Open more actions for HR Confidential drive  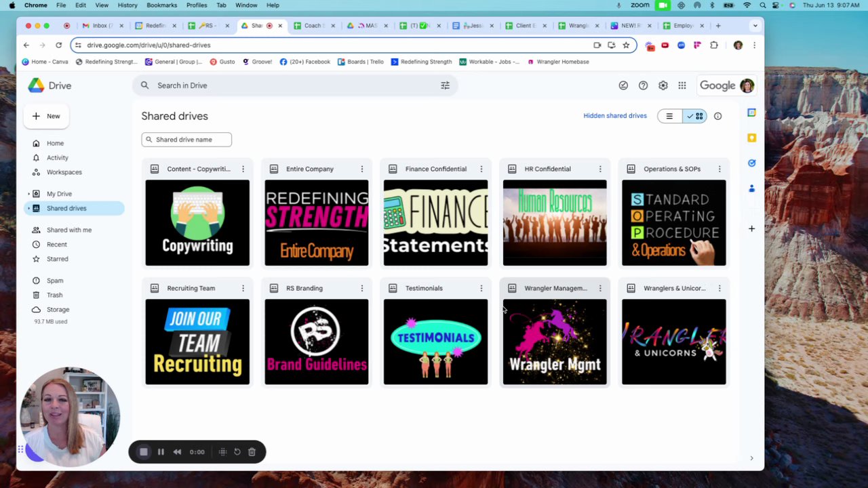[x=600, y=169]
